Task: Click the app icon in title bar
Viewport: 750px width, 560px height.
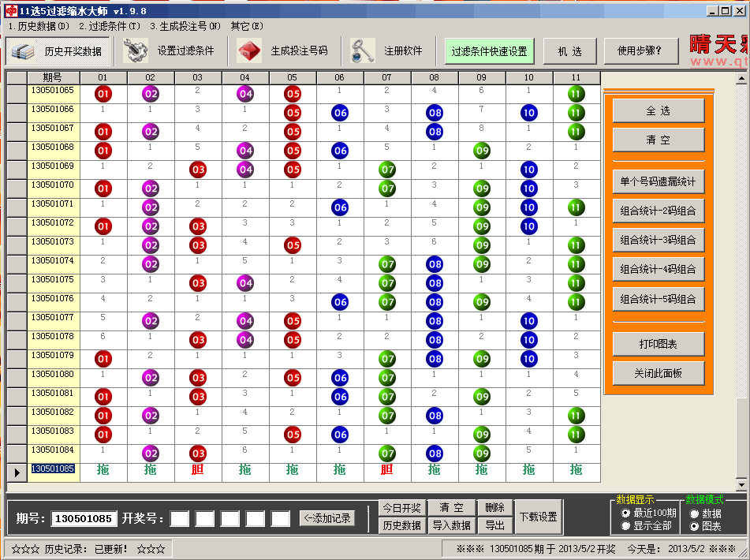Action: pyautogui.click(x=11, y=10)
